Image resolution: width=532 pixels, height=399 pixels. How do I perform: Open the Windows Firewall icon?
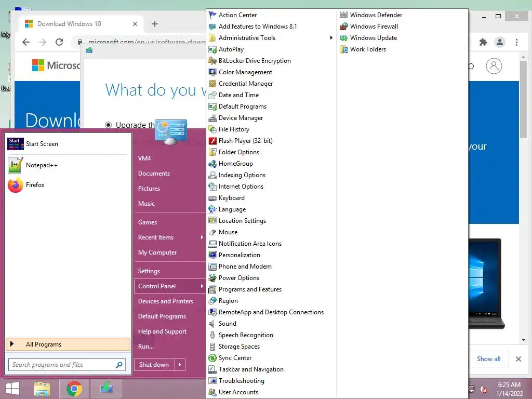(x=344, y=26)
